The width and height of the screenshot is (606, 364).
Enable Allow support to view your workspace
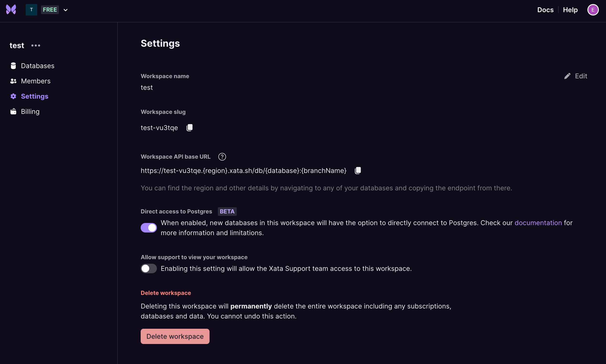[x=149, y=268]
